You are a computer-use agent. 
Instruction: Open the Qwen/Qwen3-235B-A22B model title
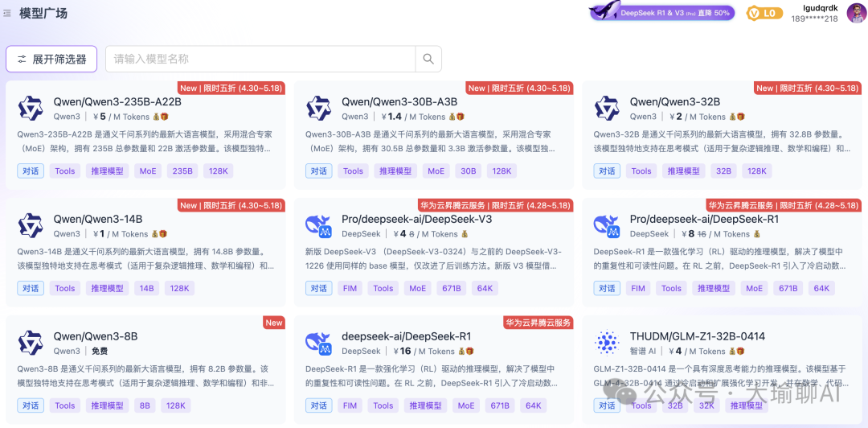coord(117,102)
